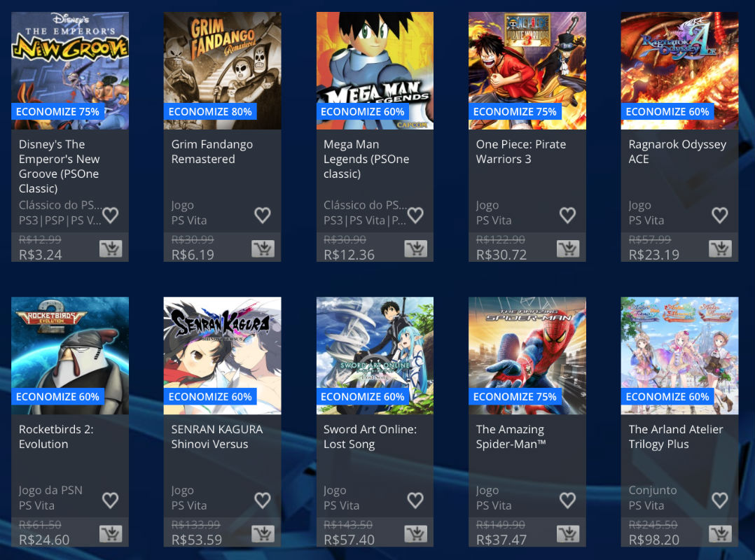Image resolution: width=755 pixels, height=560 pixels.
Task: Toggle the heart on Ragnarok Odyssey ACE
Action: coord(720,215)
